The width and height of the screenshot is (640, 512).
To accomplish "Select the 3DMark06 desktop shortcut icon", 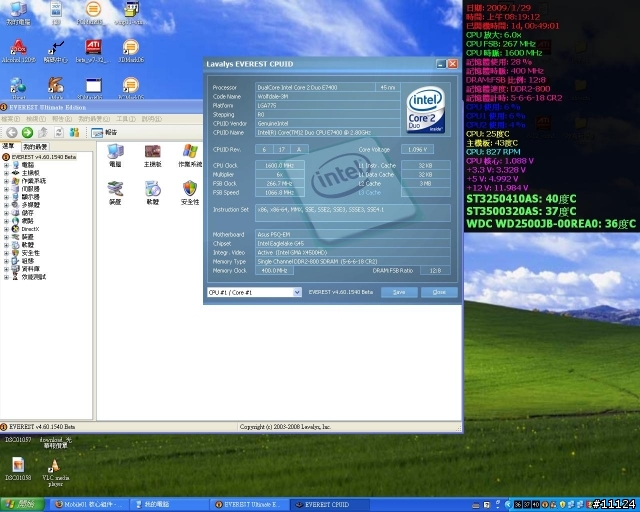I will coord(131,51).
